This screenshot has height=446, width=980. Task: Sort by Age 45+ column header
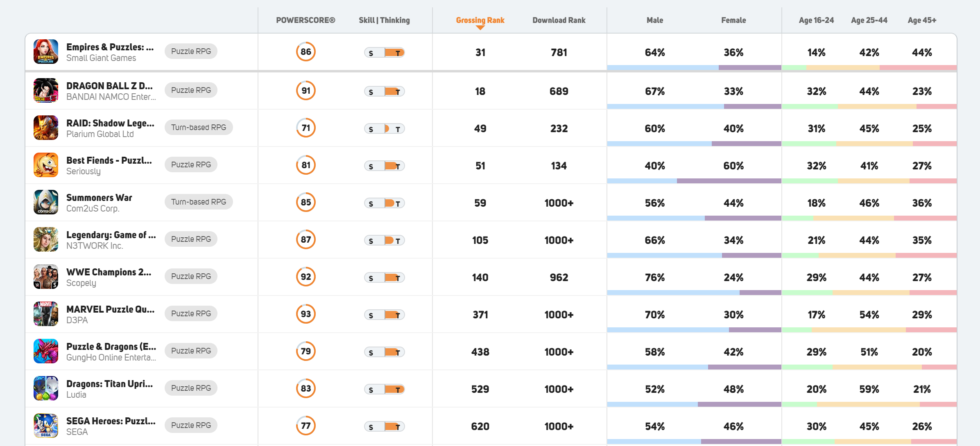(x=922, y=20)
